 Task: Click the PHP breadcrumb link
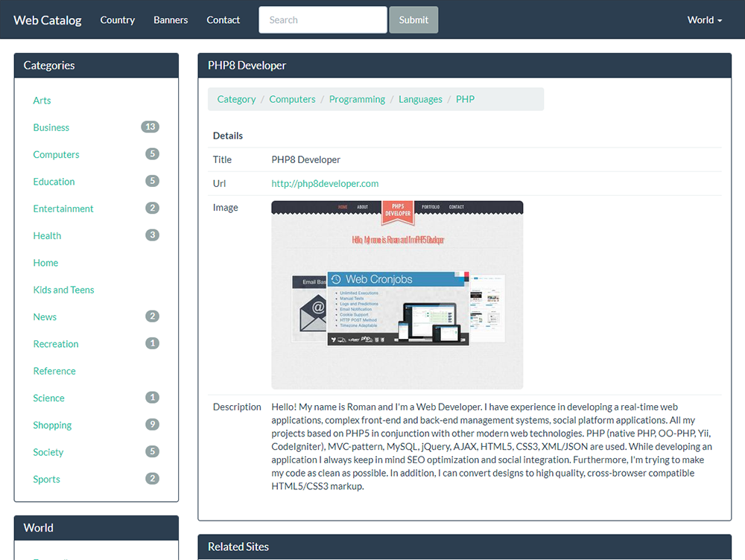pos(465,98)
